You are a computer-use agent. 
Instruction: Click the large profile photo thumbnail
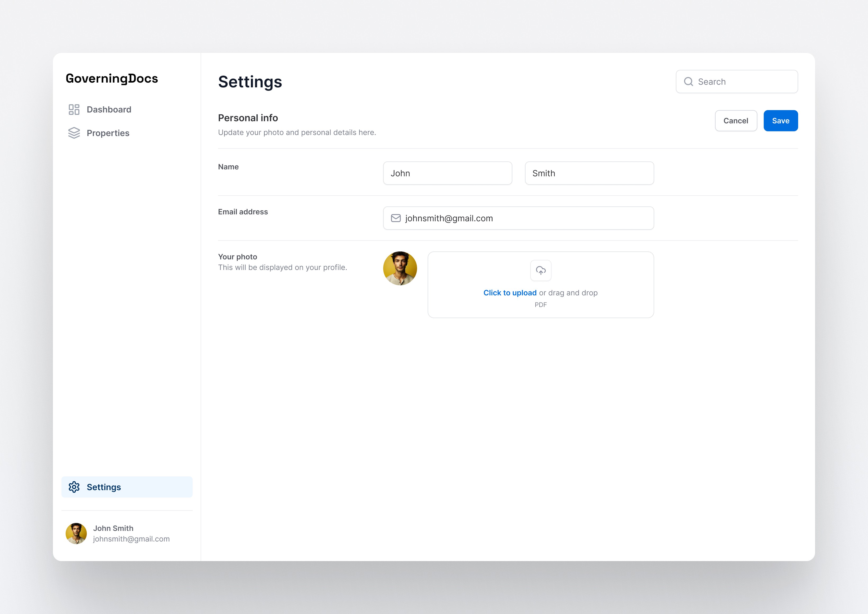point(400,268)
